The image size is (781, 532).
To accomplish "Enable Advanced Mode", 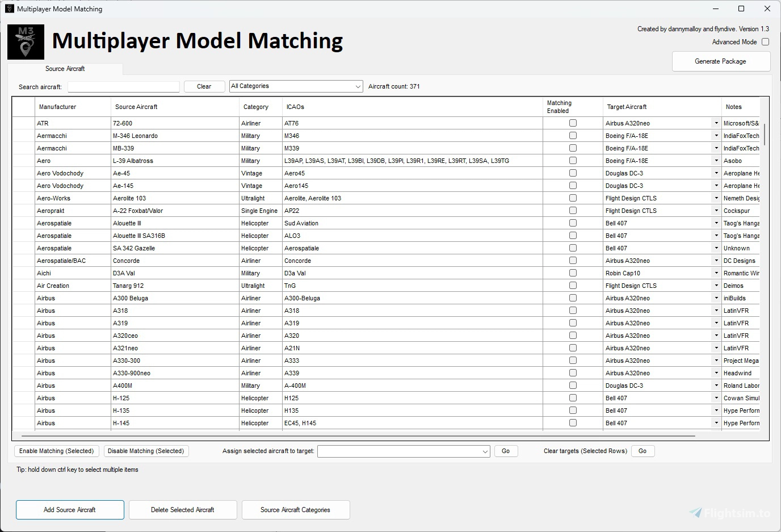I will [765, 41].
